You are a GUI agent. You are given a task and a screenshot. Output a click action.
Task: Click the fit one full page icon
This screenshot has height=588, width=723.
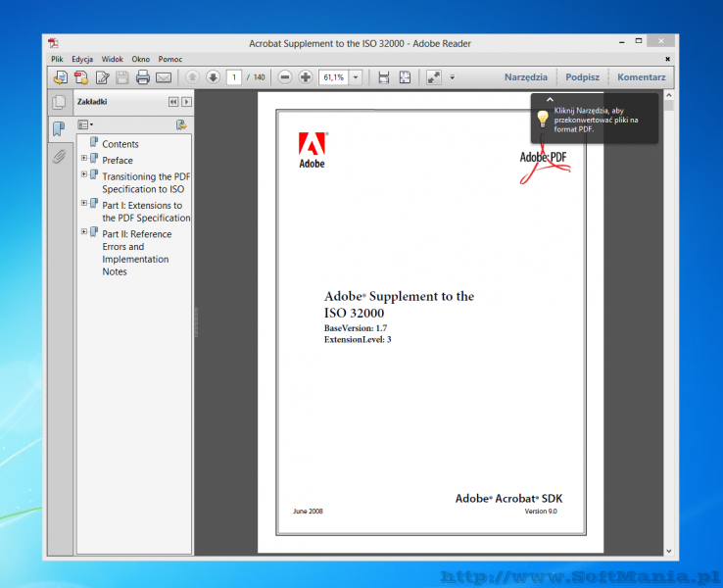point(405,77)
